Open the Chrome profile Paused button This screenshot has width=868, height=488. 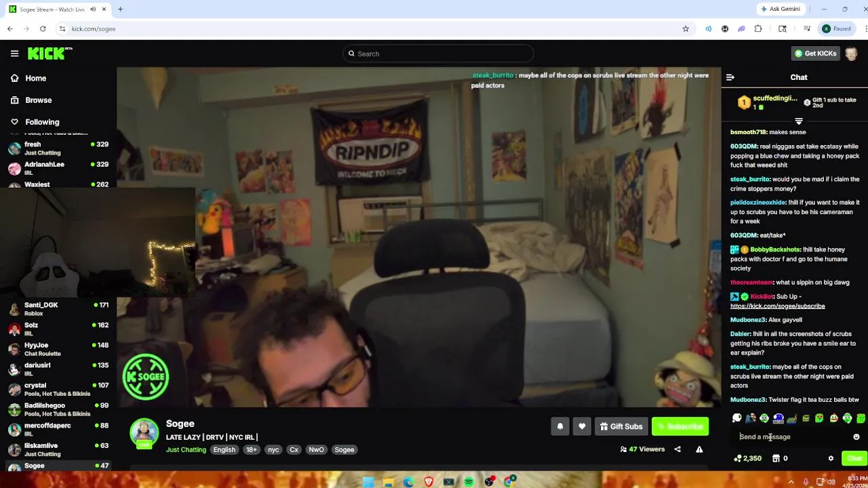836,28
